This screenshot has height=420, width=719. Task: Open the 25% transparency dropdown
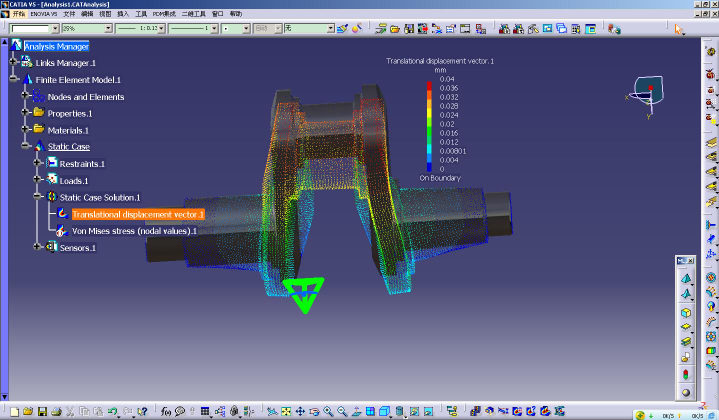tap(108, 28)
